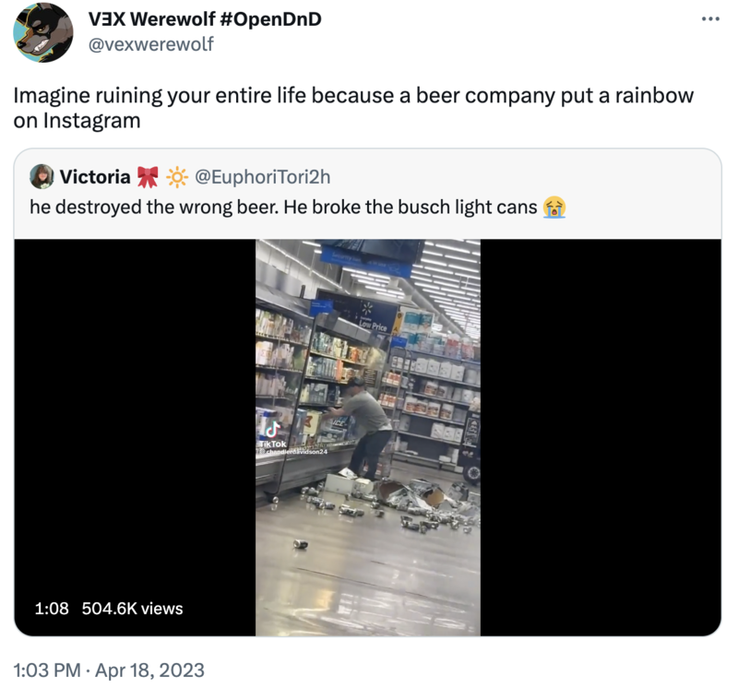The width and height of the screenshot is (738, 700).
Task: Click the @EuphoriTori2h handle
Action: tap(263, 177)
